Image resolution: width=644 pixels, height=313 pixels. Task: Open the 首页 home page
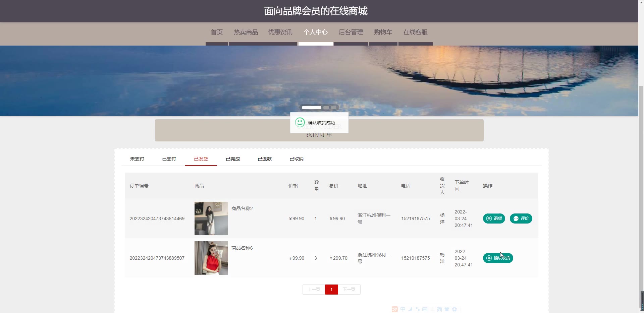coord(217,32)
